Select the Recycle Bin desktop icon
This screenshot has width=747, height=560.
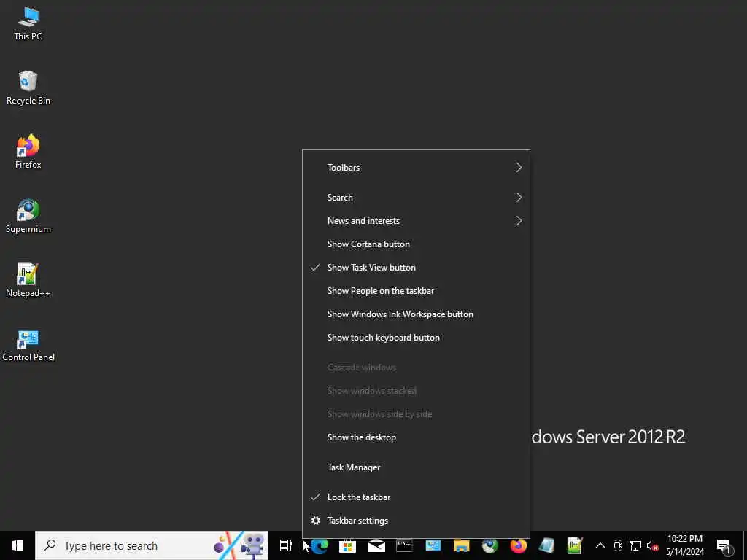point(28,87)
